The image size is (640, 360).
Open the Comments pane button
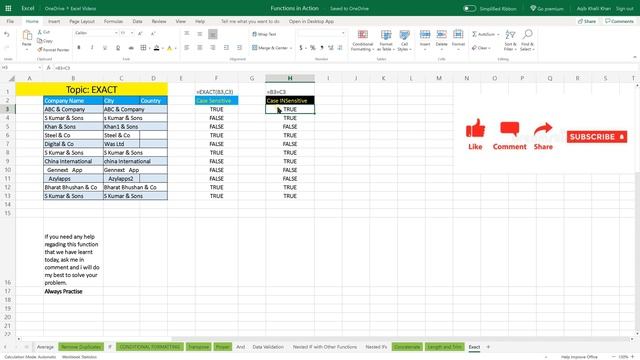pos(619,21)
